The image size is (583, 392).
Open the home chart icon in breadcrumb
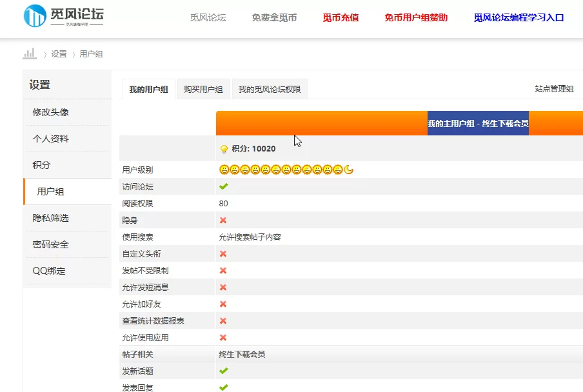click(30, 54)
